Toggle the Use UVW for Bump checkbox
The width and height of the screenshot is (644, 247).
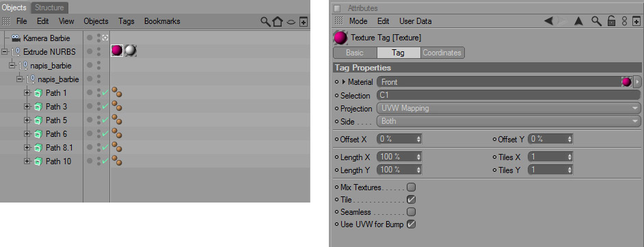(x=411, y=224)
